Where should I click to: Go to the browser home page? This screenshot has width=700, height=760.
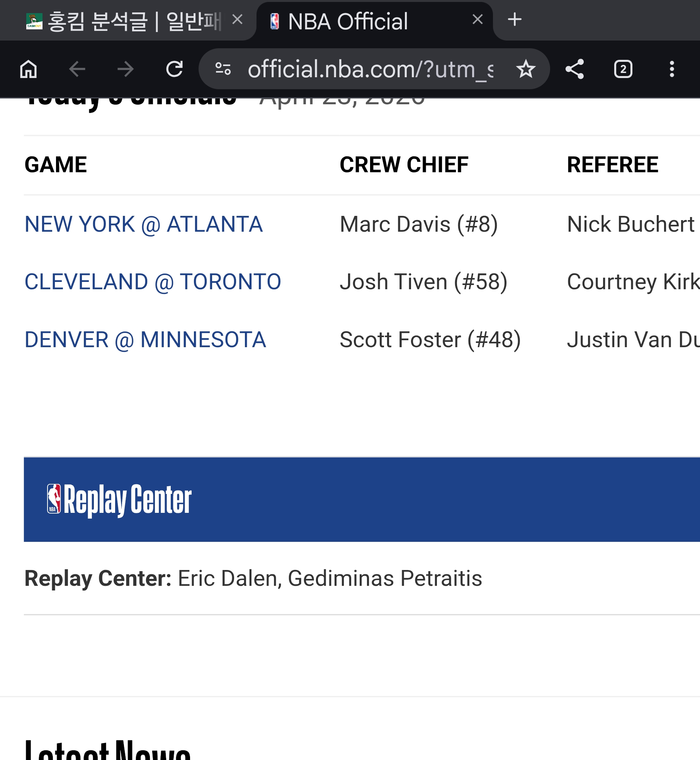[28, 69]
